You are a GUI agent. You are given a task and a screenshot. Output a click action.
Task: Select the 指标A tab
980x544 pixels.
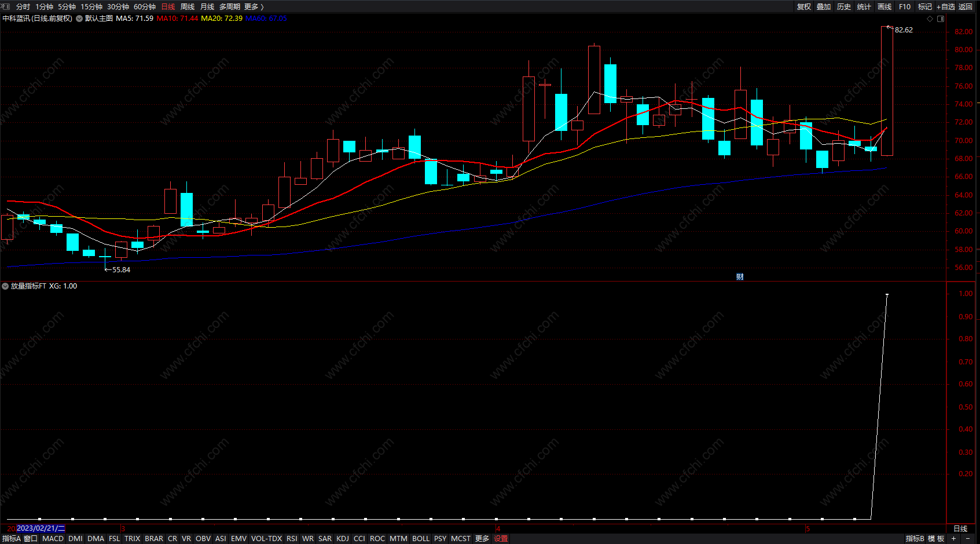click(12, 539)
